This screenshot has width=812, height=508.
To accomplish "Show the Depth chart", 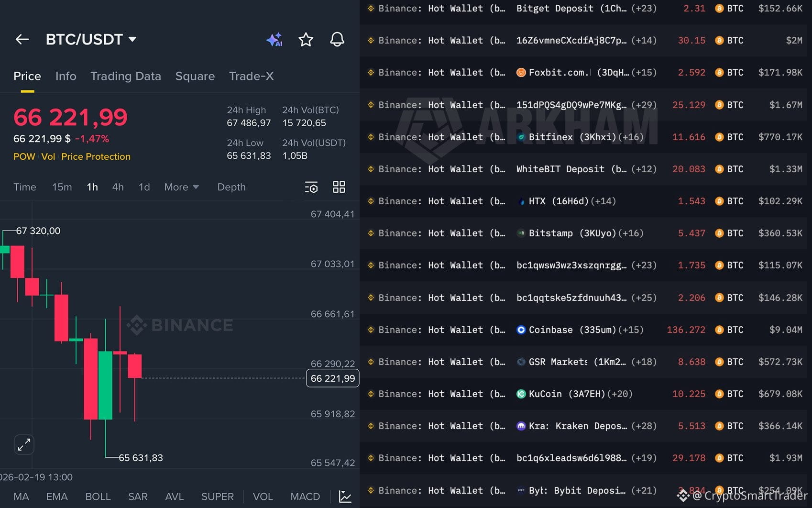I will pos(231,187).
